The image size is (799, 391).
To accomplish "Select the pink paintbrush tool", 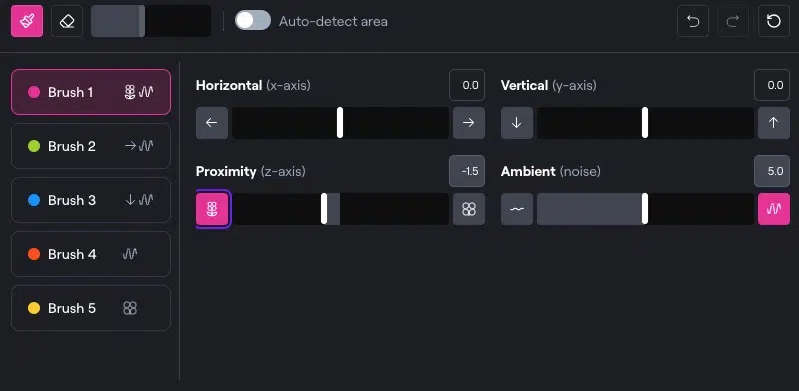I will coord(27,21).
